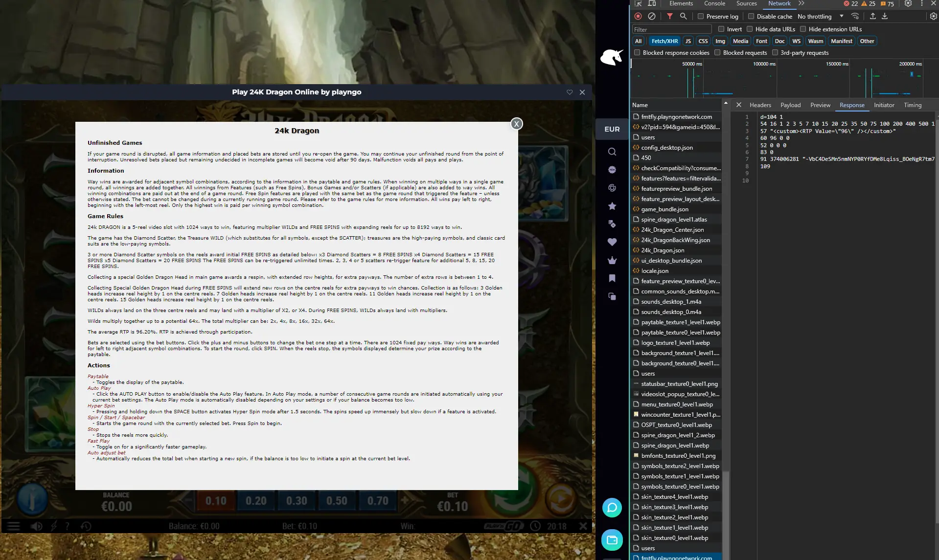Select config_desktop.json request
The height and width of the screenshot is (560, 939).
click(x=676, y=147)
